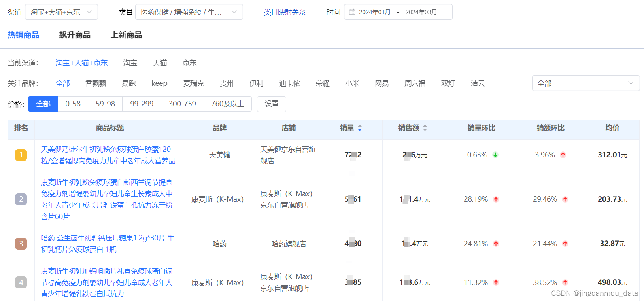This screenshot has height=301, width=644.
Task: Switch to 飙升商品 tab
Action: (x=75, y=35)
